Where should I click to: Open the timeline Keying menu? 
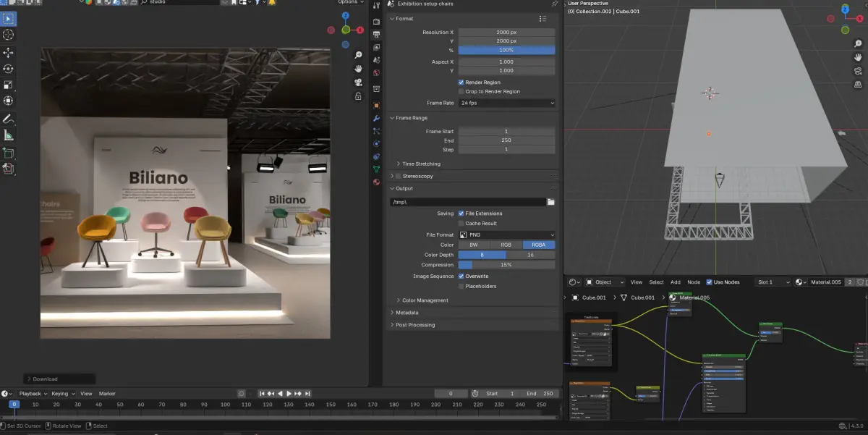61,394
